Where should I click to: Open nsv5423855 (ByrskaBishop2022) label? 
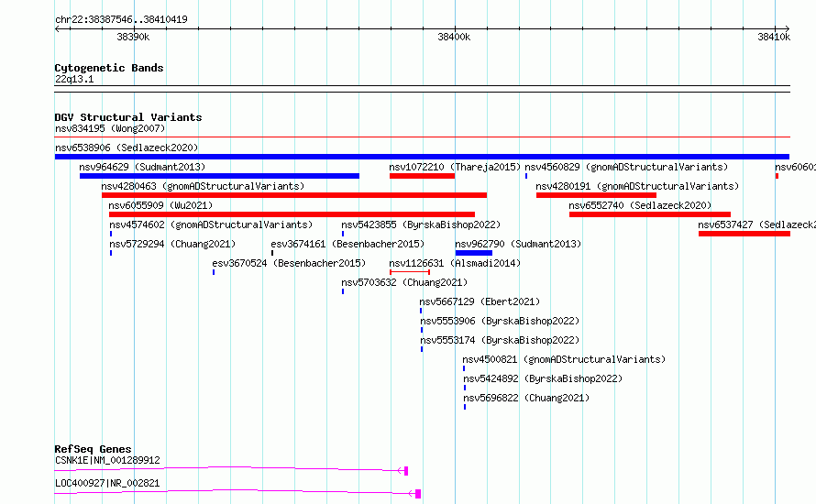point(421,225)
